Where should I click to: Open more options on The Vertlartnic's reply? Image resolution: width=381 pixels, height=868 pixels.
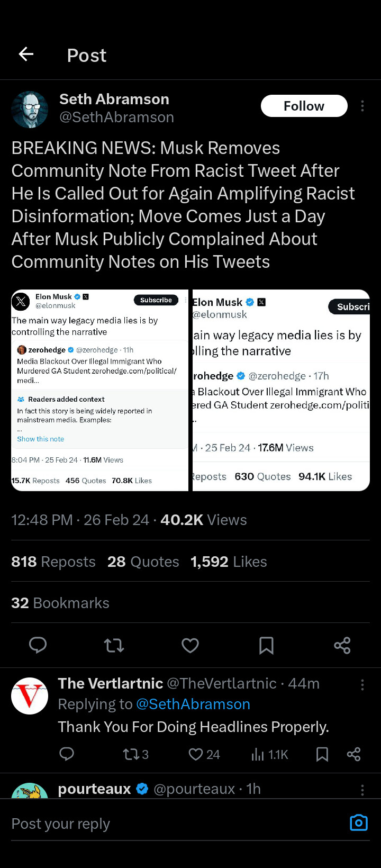362,684
